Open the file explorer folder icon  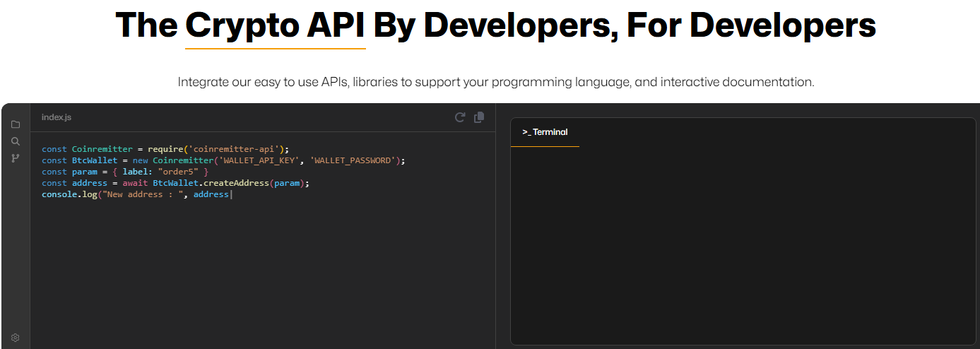pyautogui.click(x=16, y=124)
